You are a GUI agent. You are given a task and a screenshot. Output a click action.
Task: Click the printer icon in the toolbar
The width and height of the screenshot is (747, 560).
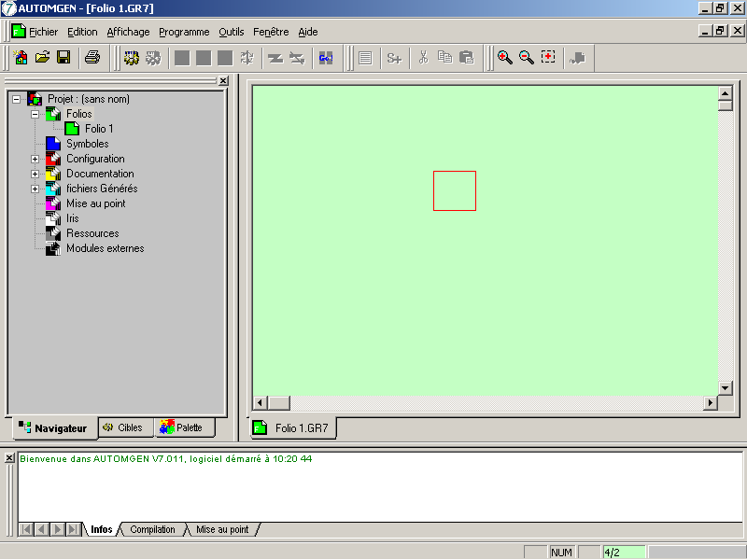pyautogui.click(x=92, y=58)
